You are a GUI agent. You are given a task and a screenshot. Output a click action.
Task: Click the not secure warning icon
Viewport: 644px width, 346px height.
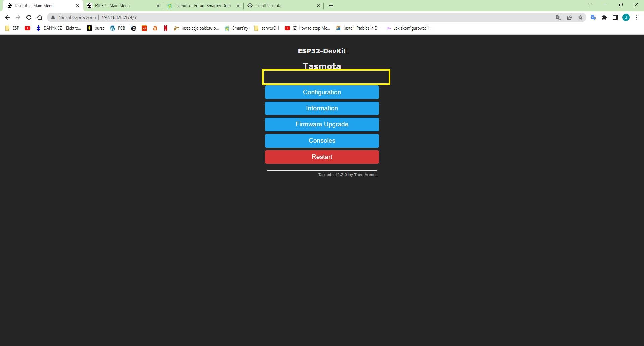[53, 17]
